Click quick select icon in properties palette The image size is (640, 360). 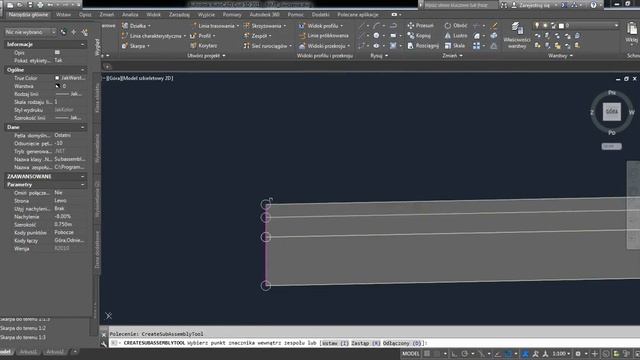(84, 32)
